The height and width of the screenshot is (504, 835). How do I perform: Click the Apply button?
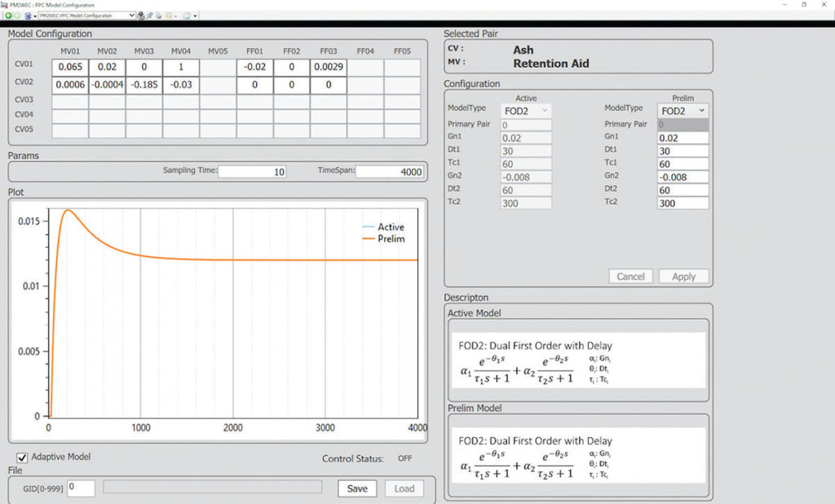[683, 276]
